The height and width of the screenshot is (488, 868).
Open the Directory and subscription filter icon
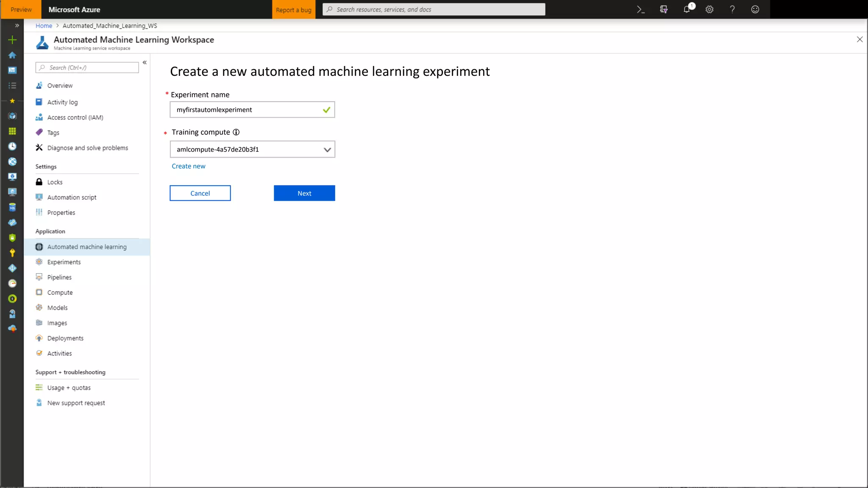pos(664,9)
